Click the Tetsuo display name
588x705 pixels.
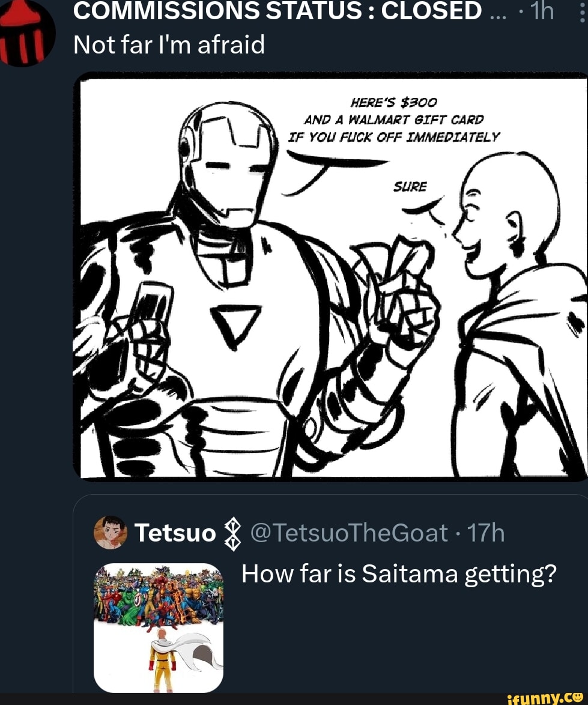[x=175, y=533]
